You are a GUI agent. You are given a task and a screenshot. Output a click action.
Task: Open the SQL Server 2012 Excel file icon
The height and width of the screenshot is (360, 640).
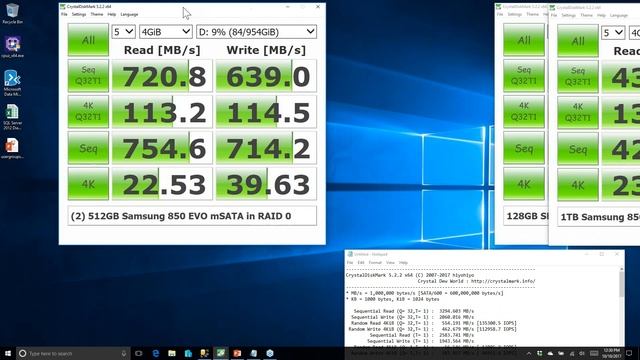click(12, 117)
